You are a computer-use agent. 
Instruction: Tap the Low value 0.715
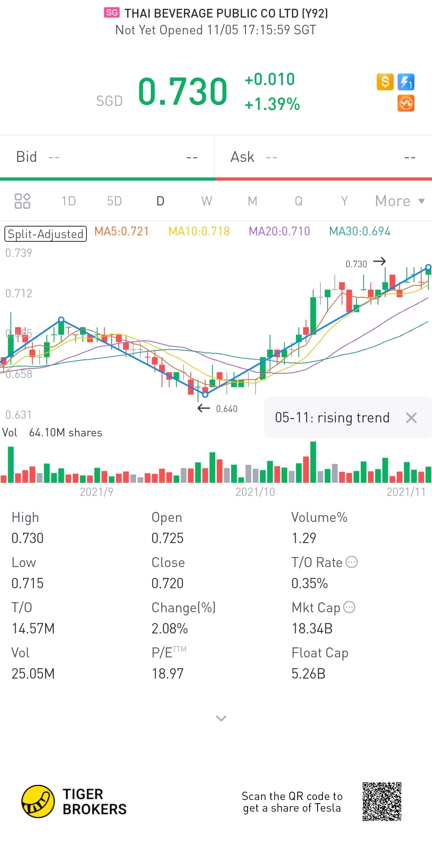tap(28, 583)
